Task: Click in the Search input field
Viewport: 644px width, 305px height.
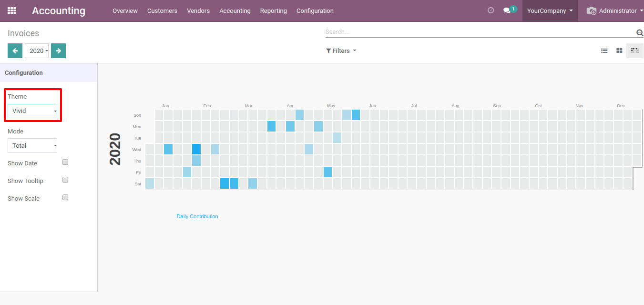Action: pyautogui.click(x=479, y=32)
